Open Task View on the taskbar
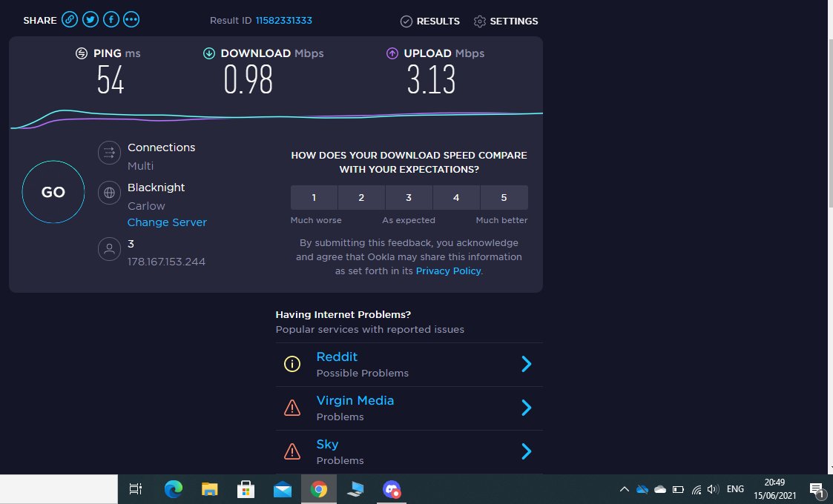This screenshot has width=833, height=504. pyautogui.click(x=136, y=489)
